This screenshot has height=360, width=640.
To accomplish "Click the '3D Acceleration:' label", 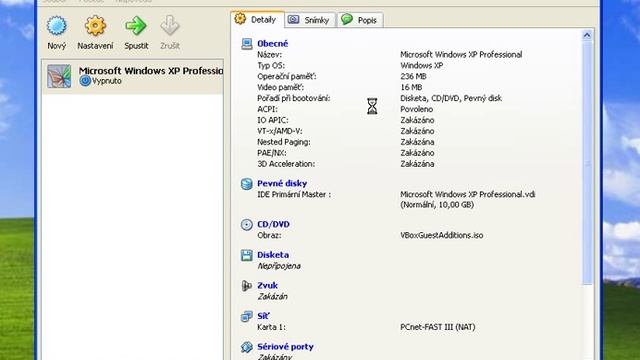I will [x=286, y=164].
